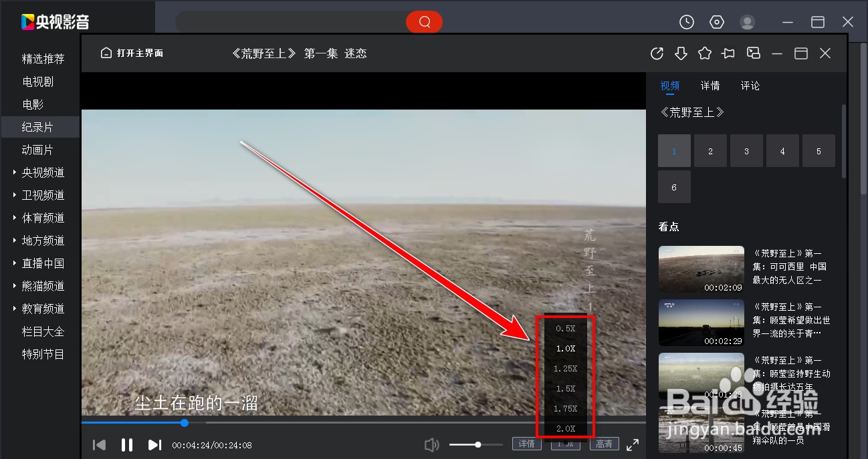The width and height of the screenshot is (868, 459).
Task: Select episode 6
Action: point(674,187)
